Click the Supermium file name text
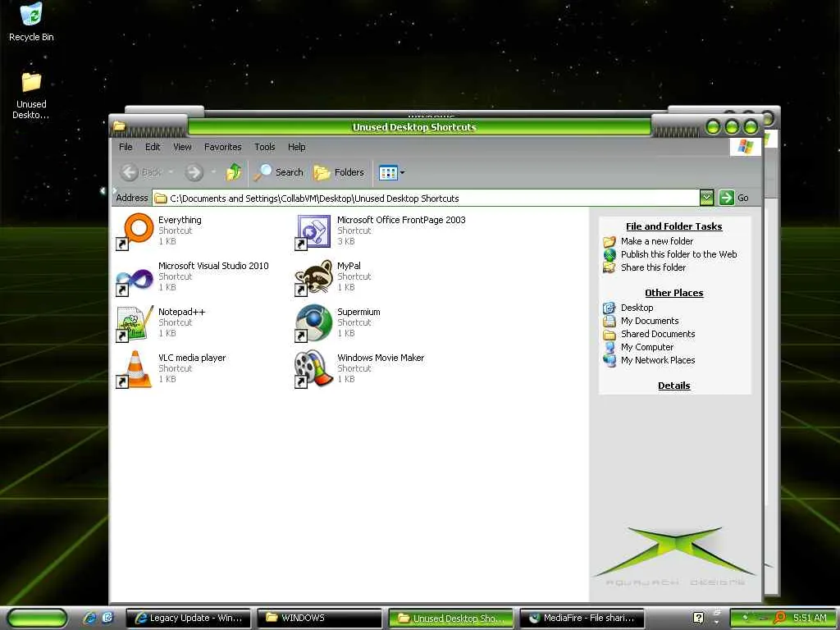Screen dimensions: 840x630 pyautogui.click(x=358, y=312)
